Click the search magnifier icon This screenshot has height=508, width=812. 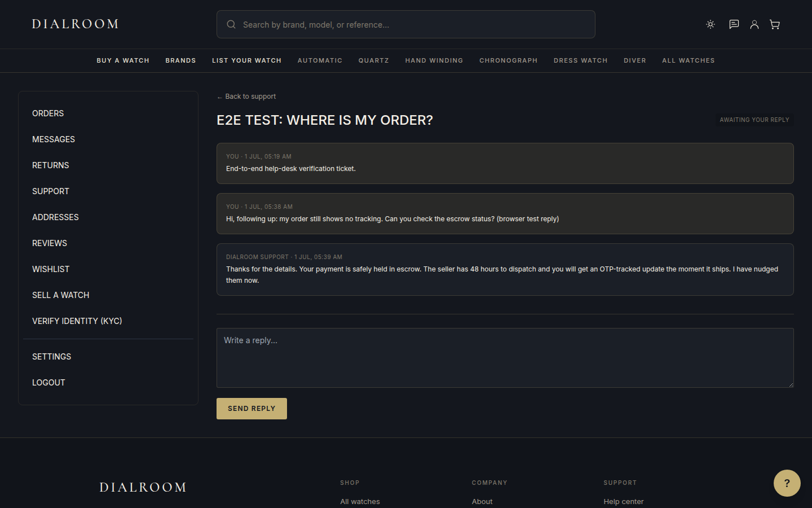[x=231, y=24]
